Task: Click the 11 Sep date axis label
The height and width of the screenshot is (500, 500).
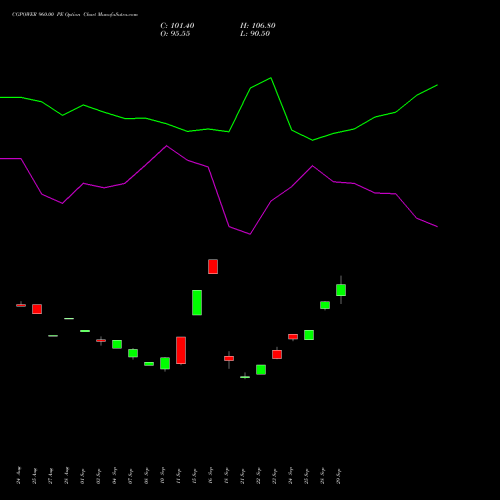Action: pyautogui.click(x=179, y=476)
